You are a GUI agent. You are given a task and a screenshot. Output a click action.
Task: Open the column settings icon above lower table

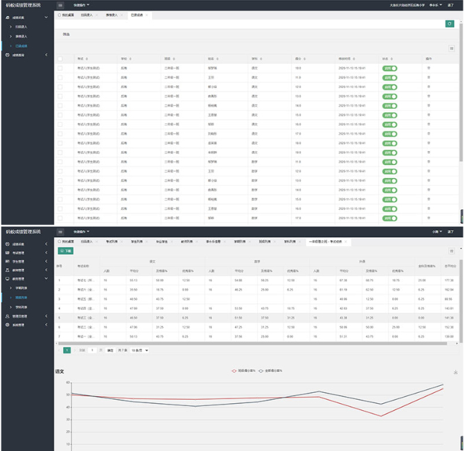(x=452, y=251)
